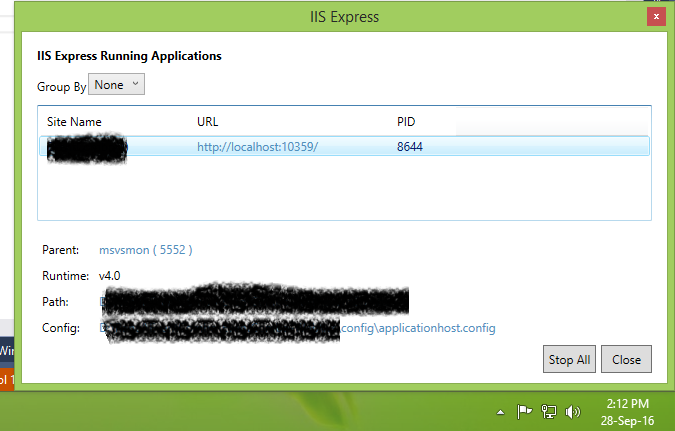Click the Path: label
The width and height of the screenshot is (675, 431).
(x=55, y=302)
